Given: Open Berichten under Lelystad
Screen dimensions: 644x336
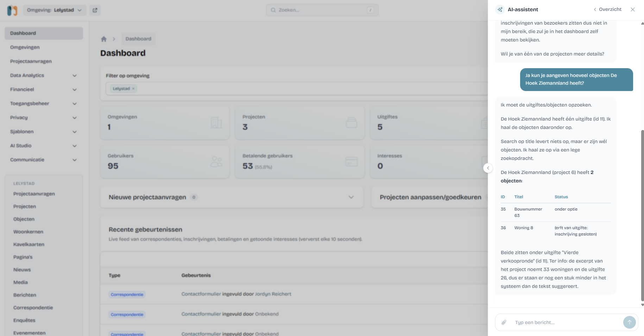Looking at the screenshot, I should coord(25,295).
